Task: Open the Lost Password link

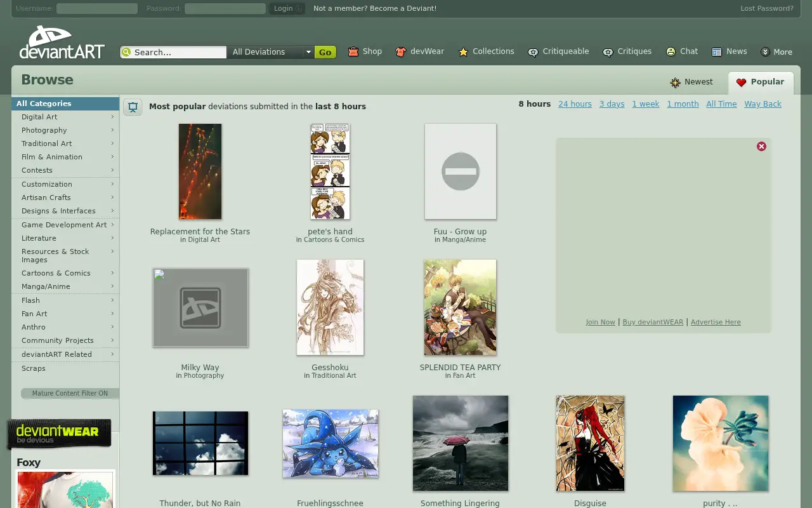Action: click(x=767, y=8)
